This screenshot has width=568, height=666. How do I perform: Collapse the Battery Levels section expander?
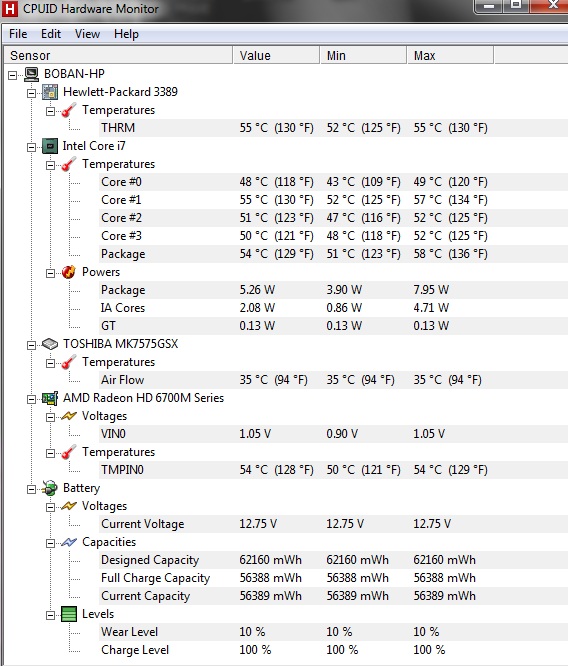pos(50,615)
